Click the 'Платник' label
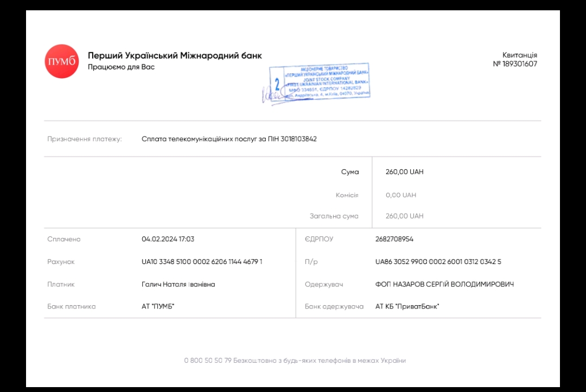The width and height of the screenshot is (586, 392). (61, 285)
